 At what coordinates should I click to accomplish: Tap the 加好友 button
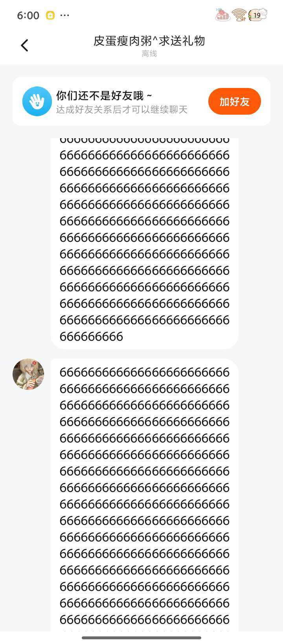click(x=235, y=101)
